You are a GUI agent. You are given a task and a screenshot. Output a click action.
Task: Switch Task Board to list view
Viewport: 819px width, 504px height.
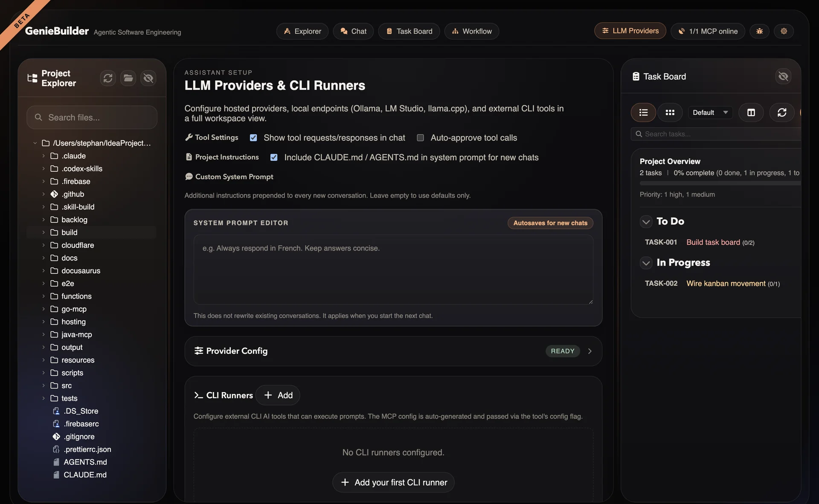643,113
